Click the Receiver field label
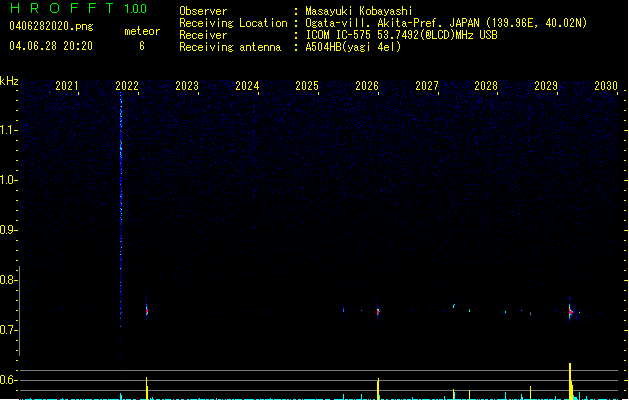Image resolution: width=629 pixels, height=400 pixels. point(203,35)
